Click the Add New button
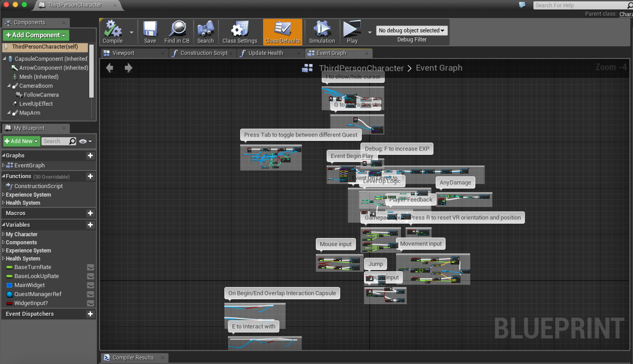633x364 pixels. (22, 141)
